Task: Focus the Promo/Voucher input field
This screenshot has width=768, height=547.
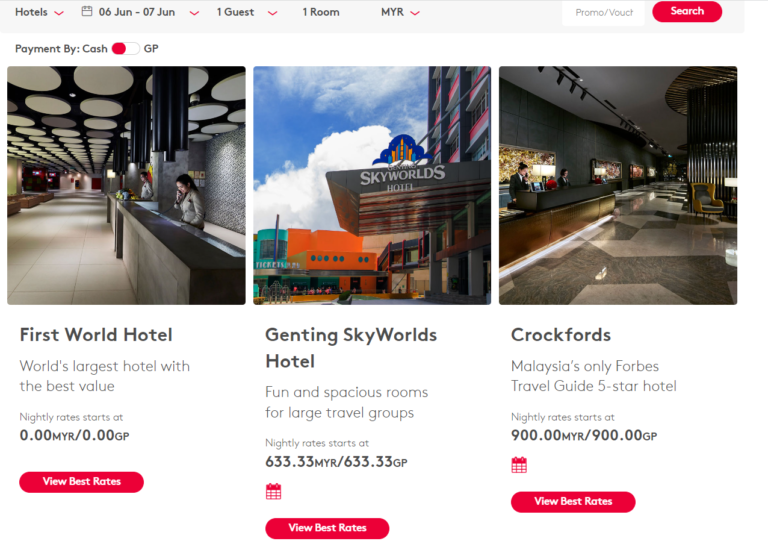Action: point(603,13)
